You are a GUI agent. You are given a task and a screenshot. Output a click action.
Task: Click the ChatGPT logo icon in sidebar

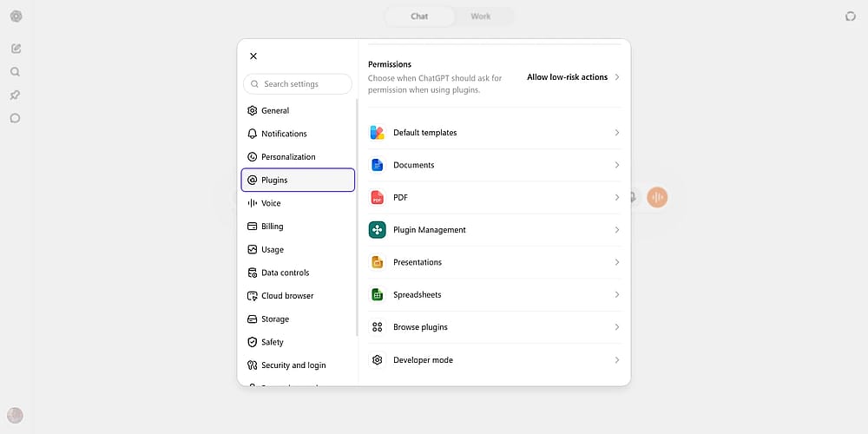click(x=16, y=16)
